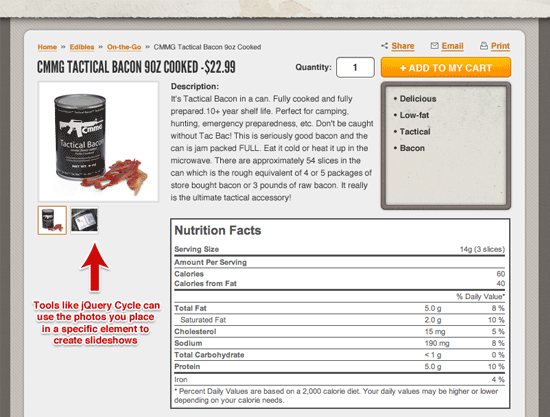Click the printer icon beside Print

484,46
